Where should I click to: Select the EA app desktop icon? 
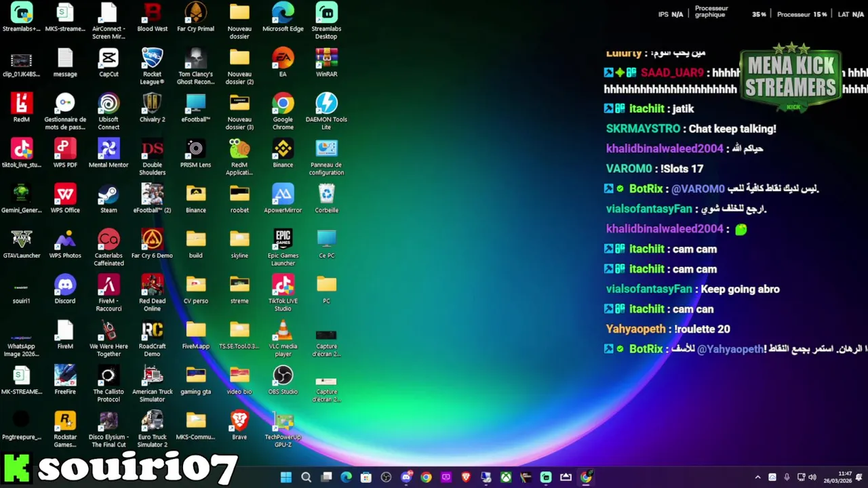click(x=283, y=63)
